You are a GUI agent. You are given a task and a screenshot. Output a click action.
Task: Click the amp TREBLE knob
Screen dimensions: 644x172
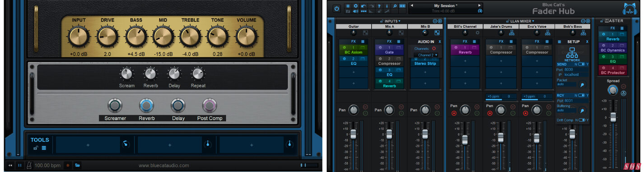pyautogui.click(x=190, y=37)
